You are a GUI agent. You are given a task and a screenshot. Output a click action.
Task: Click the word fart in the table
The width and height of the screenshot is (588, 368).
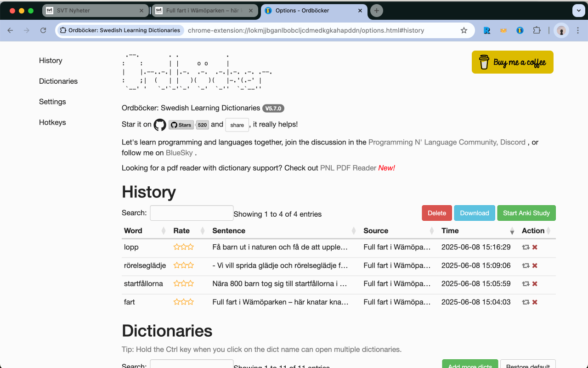click(130, 302)
